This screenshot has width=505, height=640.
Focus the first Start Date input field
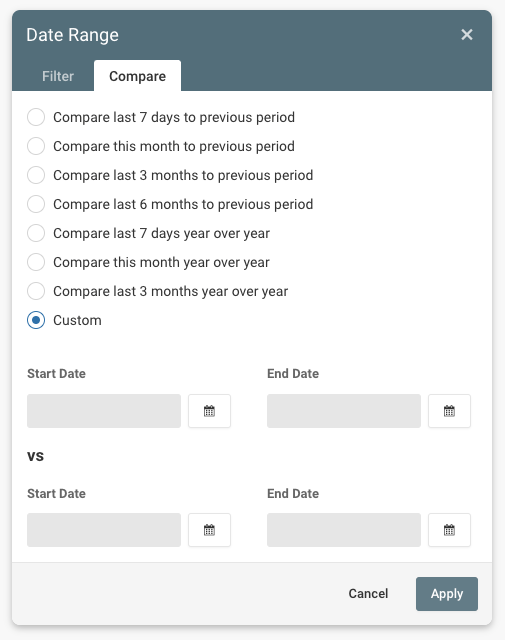(x=104, y=411)
